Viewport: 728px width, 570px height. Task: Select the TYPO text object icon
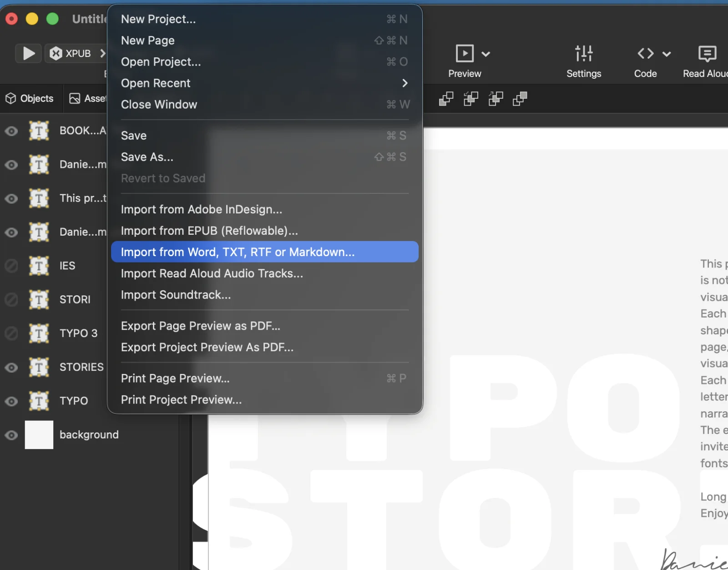click(x=39, y=401)
